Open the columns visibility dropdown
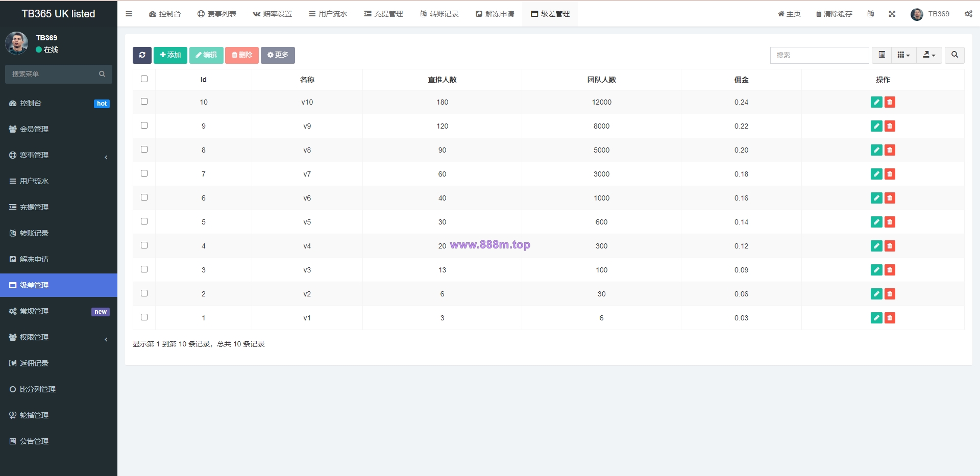 pyautogui.click(x=903, y=55)
